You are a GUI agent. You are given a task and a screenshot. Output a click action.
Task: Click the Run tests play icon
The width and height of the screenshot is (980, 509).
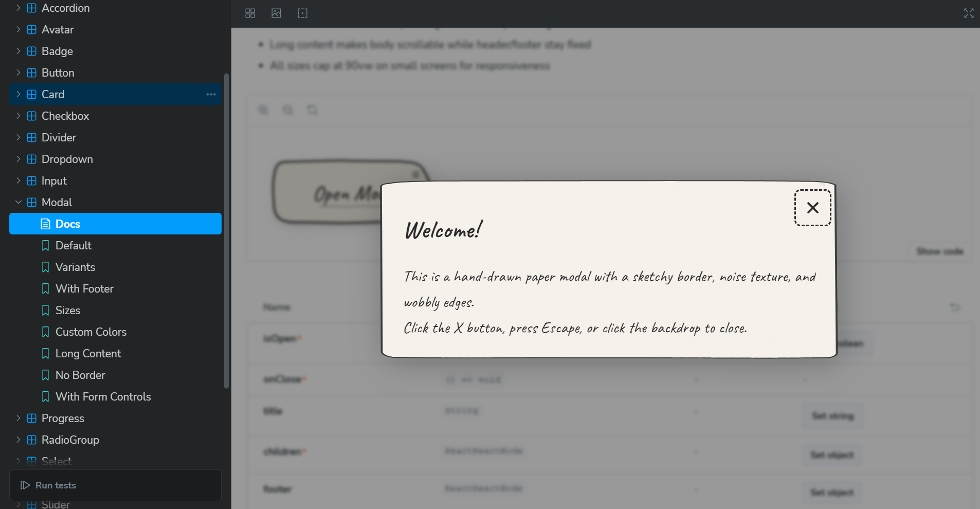coord(25,485)
